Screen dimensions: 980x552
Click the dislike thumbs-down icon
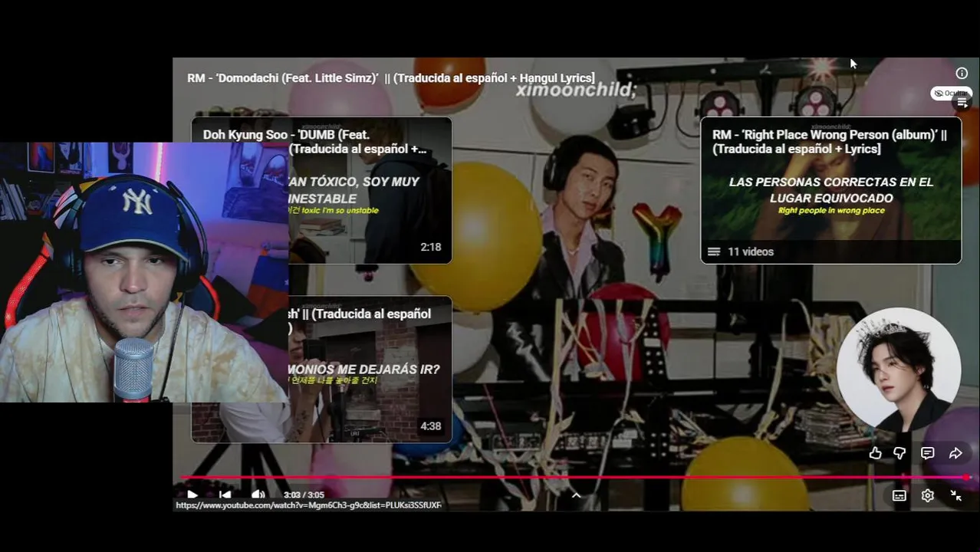(x=899, y=453)
